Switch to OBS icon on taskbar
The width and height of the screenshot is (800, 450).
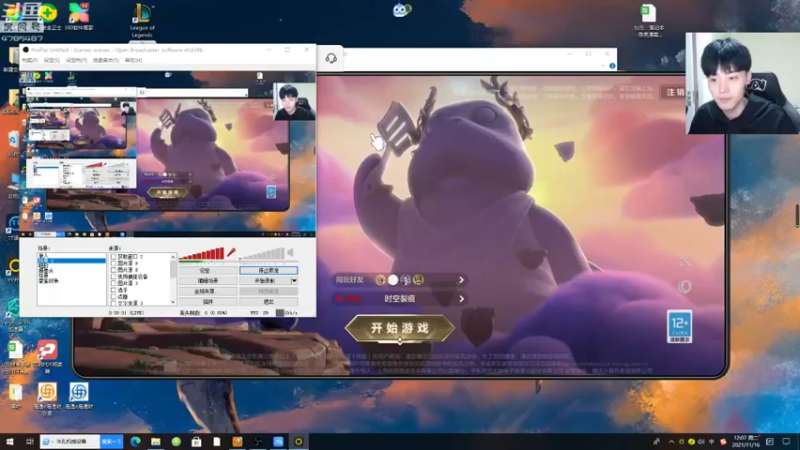coord(258,441)
